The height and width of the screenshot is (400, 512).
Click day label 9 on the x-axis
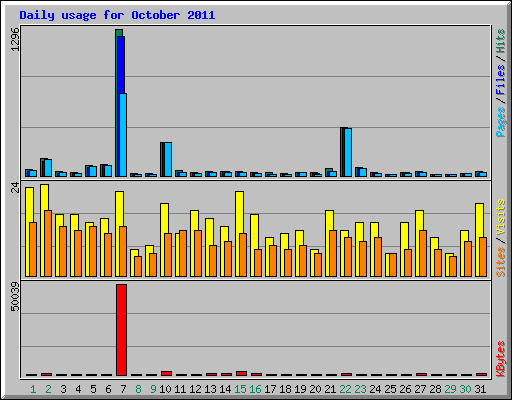(x=153, y=389)
